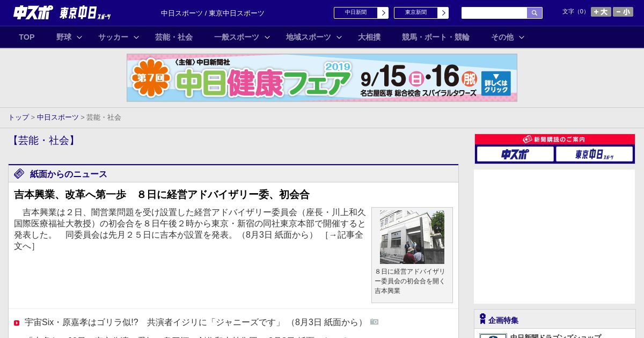Viewport: 644px width, 338px height.
Task: Follow the 中日スポーツ breadcrumb link
Action: click(58, 117)
